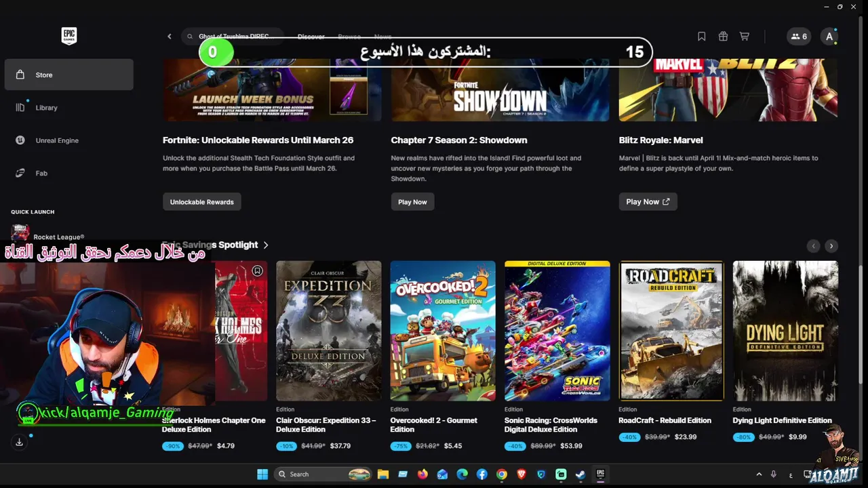Open Fortnite Showdown banner image
The image size is (868, 488).
(500, 90)
